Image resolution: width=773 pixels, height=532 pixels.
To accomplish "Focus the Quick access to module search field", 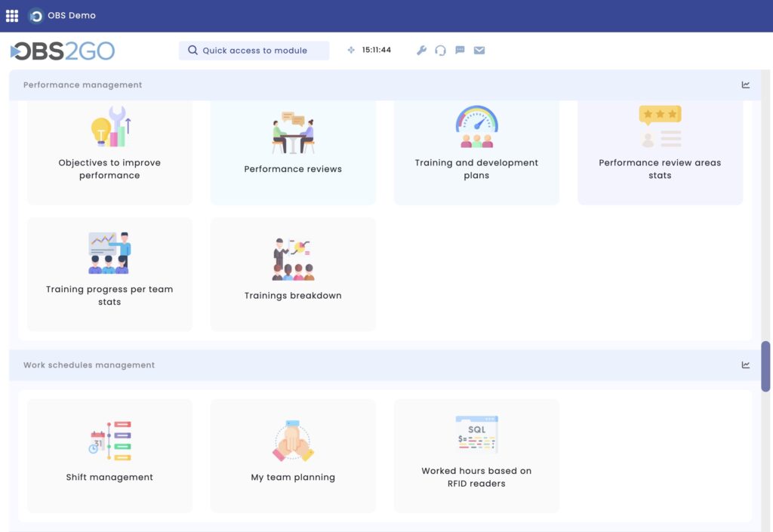I will coord(254,51).
